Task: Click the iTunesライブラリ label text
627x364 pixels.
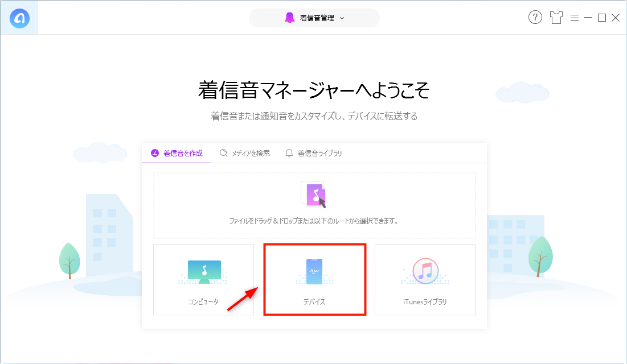Action: pyautogui.click(x=425, y=301)
